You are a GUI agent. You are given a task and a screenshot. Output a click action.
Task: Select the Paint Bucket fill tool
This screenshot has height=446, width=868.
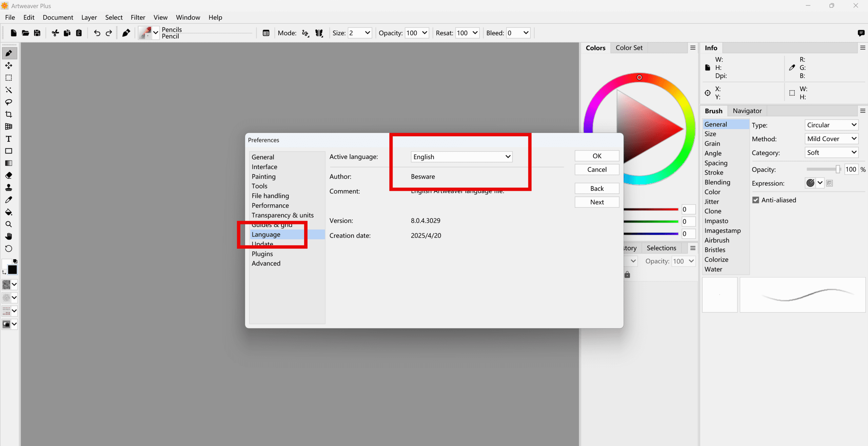(x=9, y=212)
